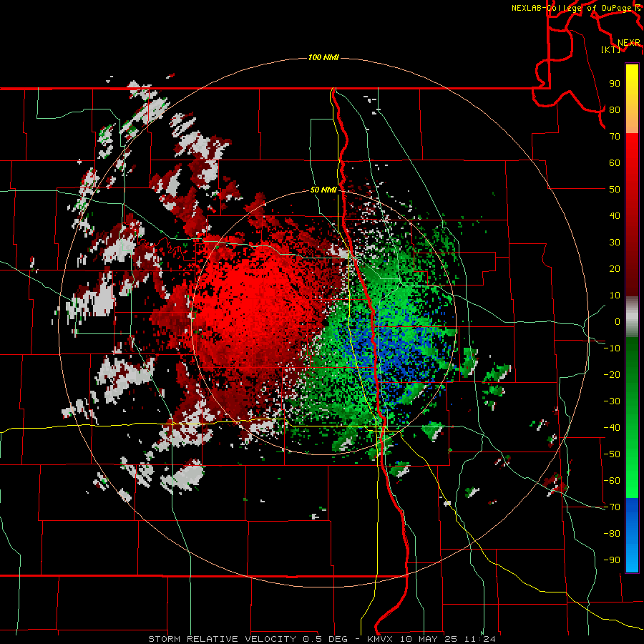Click the blue segment of the color bar
Viewport: 644px width, 644px height.
point(632,535)
